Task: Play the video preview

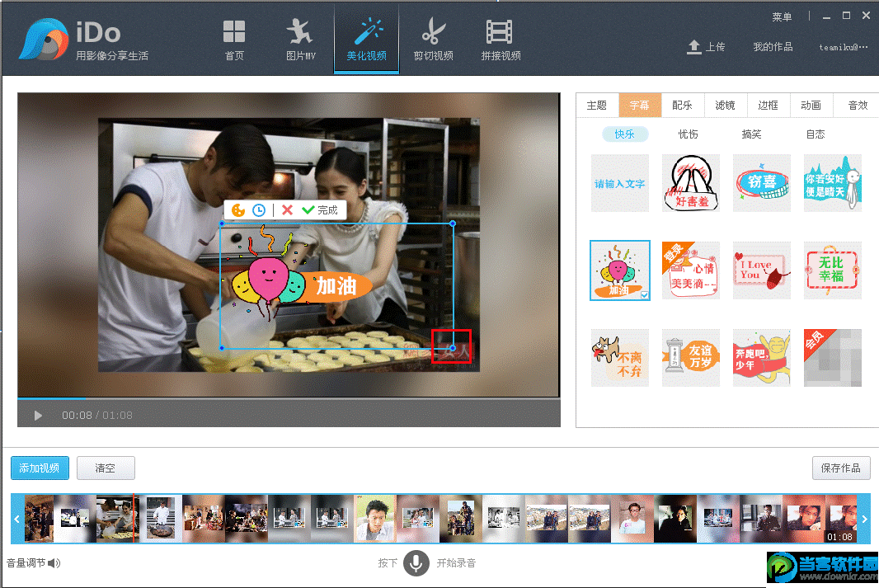Action: pos(38,416)
